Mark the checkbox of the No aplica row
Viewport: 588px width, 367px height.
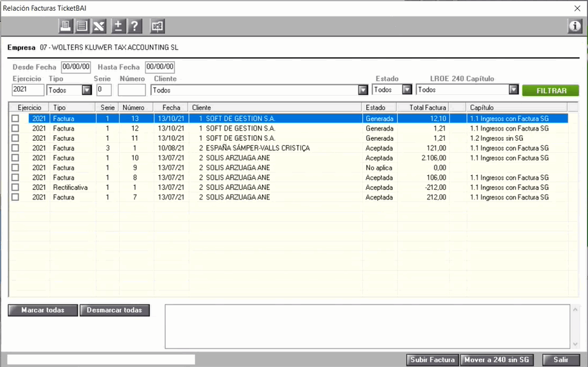pos(15,168)
